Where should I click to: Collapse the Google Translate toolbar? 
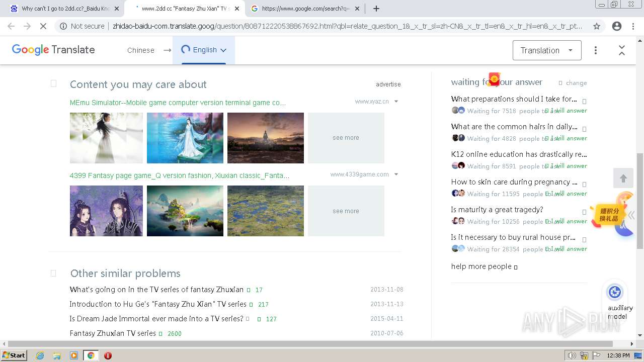[622, 50]
